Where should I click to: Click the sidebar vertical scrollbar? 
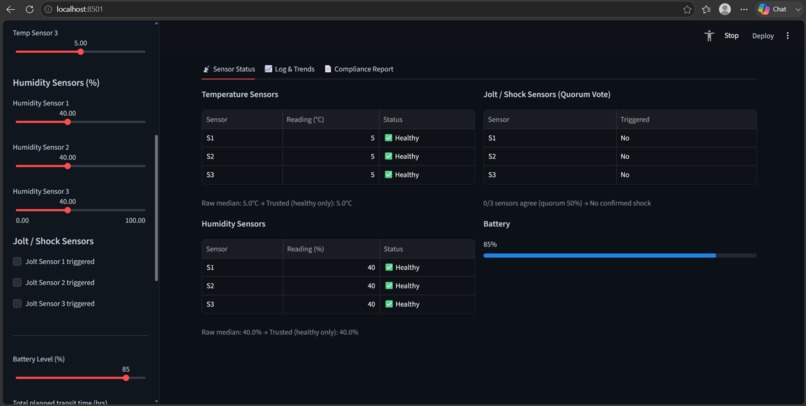(x=156, y=208)
